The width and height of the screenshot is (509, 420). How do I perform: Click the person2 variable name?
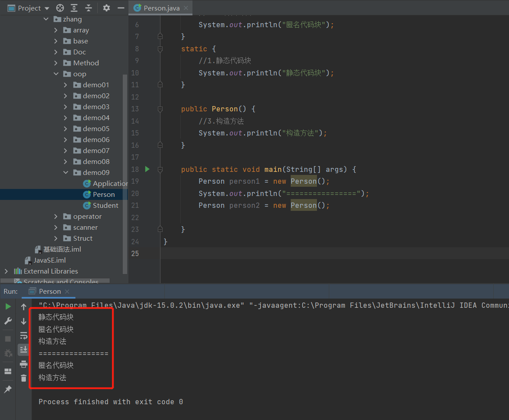245,205
